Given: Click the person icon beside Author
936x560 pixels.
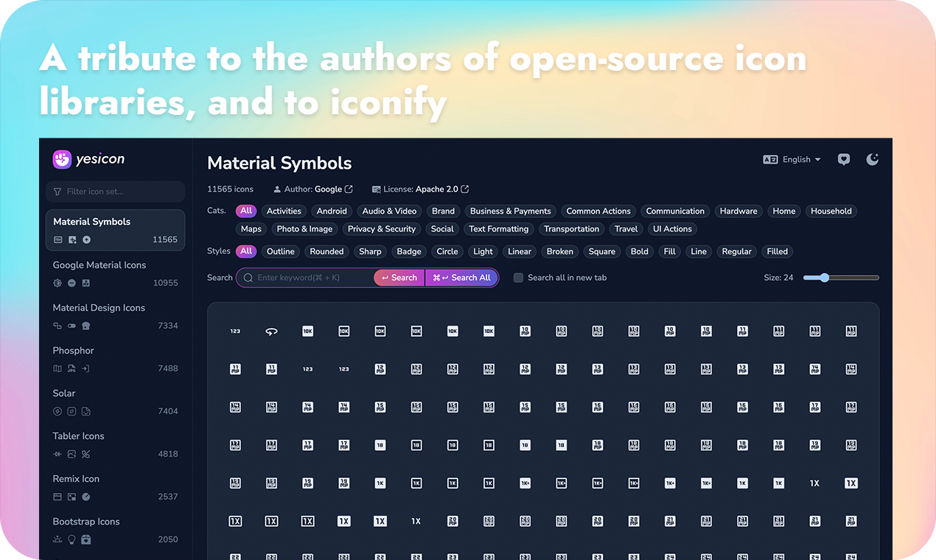Looking at the screenshot, I should (277, 189).
